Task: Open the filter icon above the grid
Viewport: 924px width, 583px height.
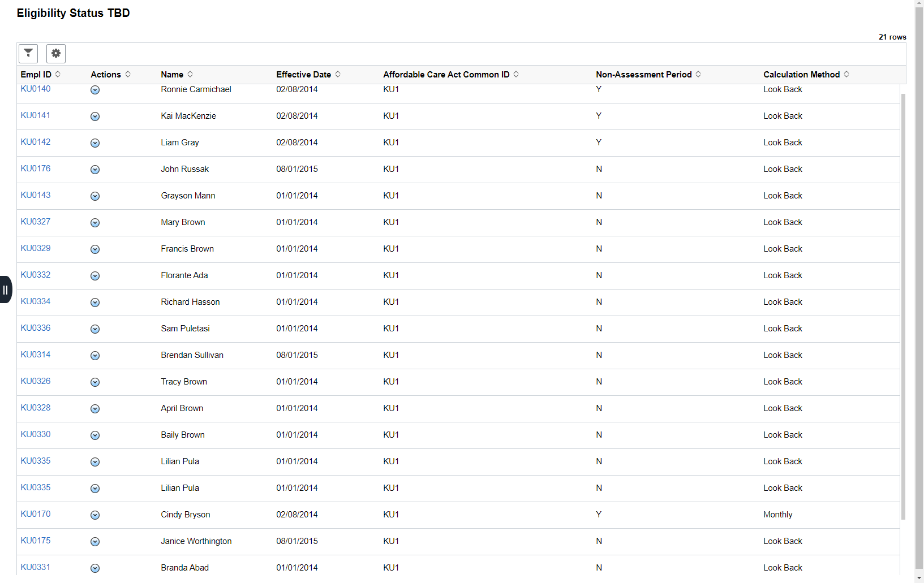Action: (x=28, y=54)
